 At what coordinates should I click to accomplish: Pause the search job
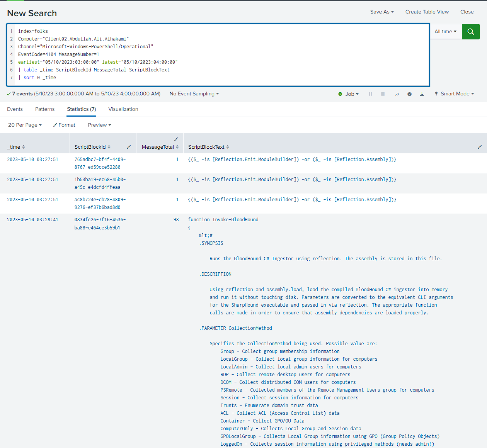pos(370,94)
